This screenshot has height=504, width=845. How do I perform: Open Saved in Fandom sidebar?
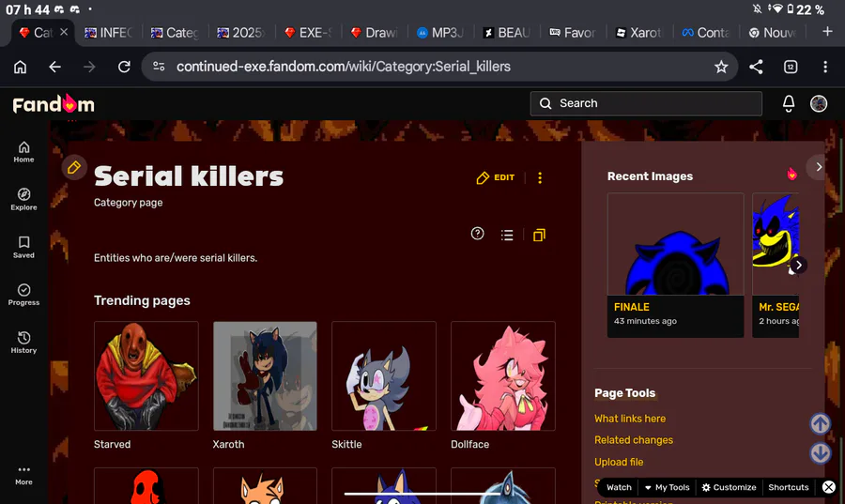pyautogui.click(x=23, y=247)
